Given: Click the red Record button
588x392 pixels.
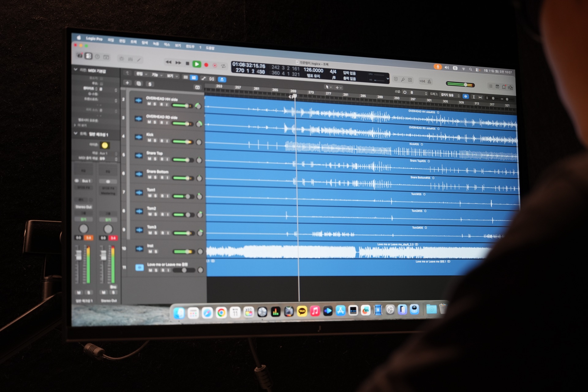Looking at the screenshot, I should click(206, 65).
